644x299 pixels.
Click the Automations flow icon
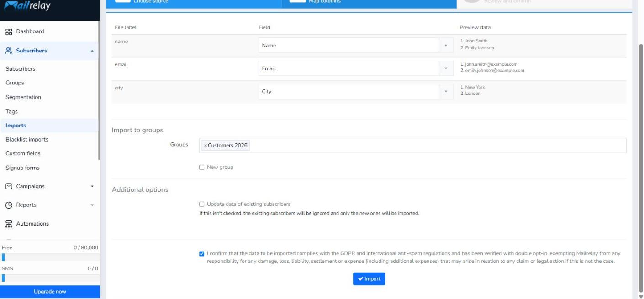click(x=9, y=224)
